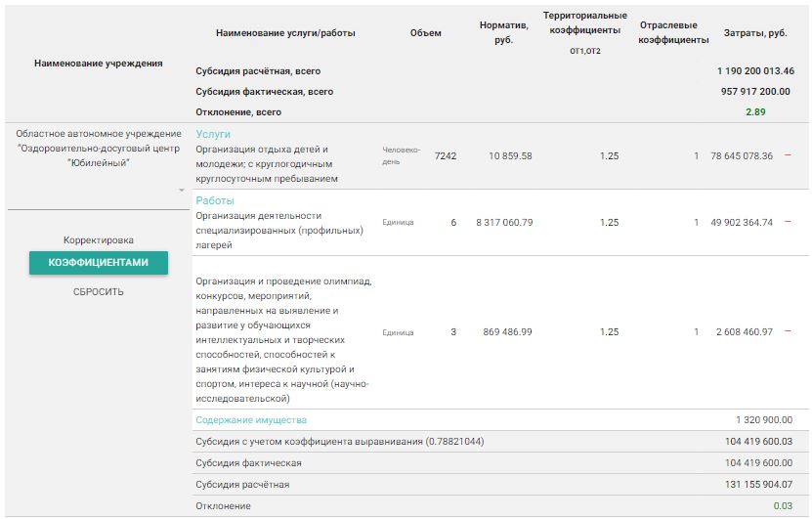Open the institution dropdown arrow under "Юбилейный"

coord(181,190)
